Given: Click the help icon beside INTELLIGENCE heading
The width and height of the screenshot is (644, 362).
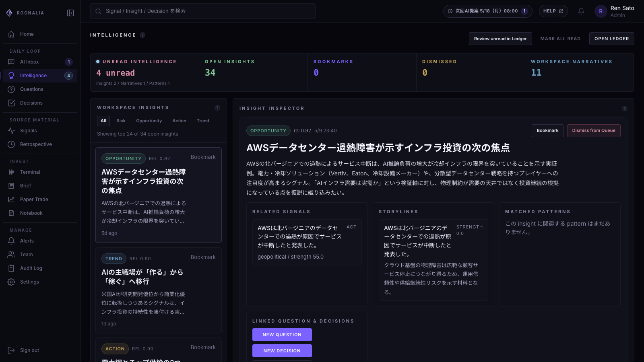Looking at the screenshot, I should tap(142, 35).
